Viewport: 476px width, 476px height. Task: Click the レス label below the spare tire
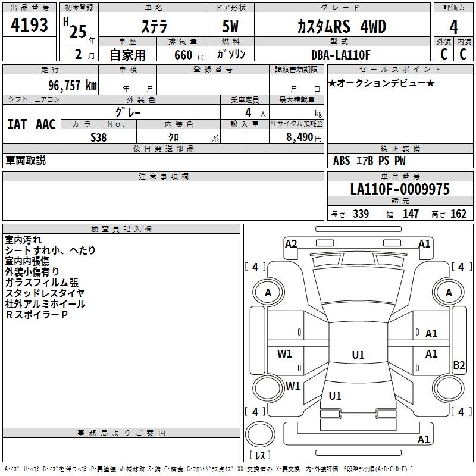(260, 455)
